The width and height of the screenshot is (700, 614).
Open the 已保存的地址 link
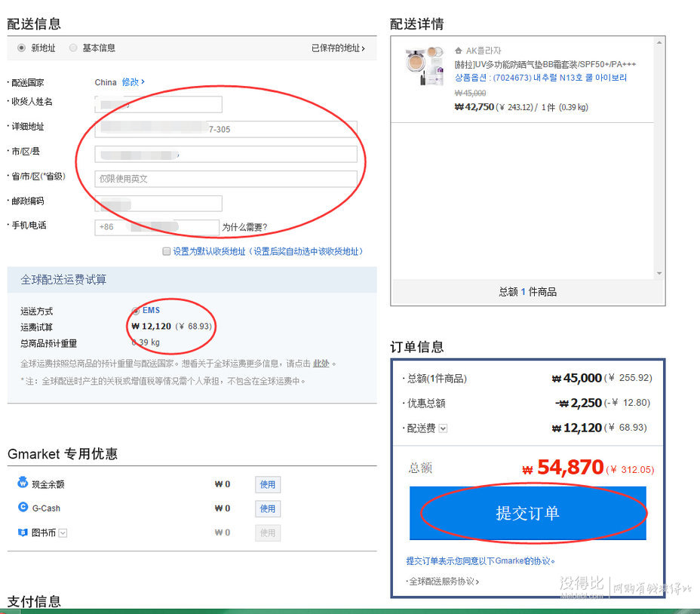(338, 48)
